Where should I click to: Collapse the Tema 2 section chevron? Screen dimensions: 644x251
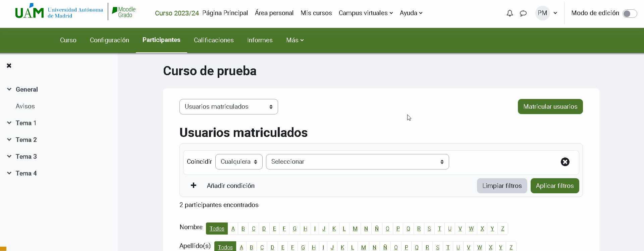click(x=9, y=140)
